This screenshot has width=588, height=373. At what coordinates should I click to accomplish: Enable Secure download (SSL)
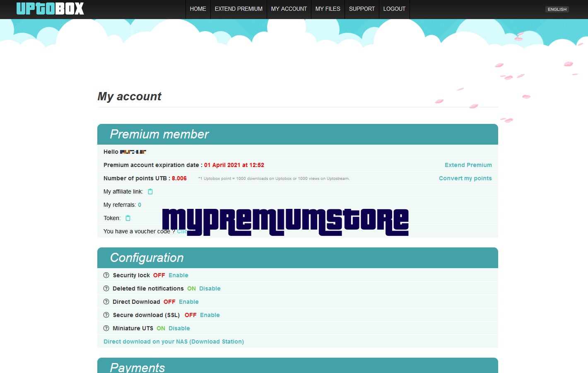click(x=210, y=315)
